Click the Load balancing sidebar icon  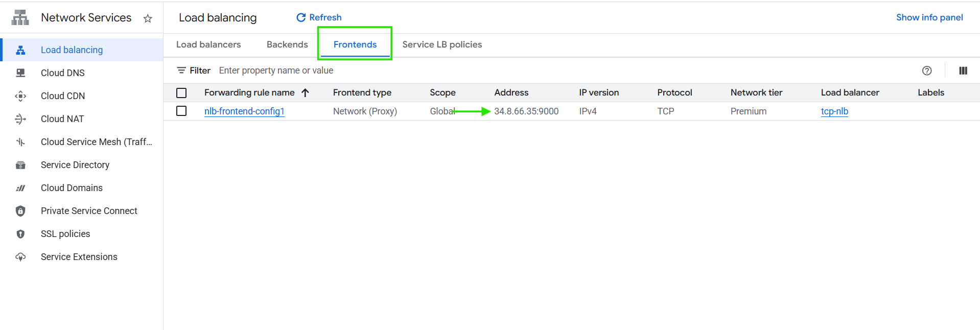coord(20,50)
